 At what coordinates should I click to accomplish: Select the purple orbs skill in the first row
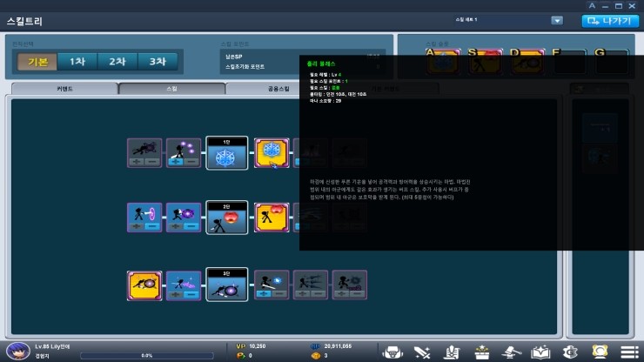pos(184,152)
